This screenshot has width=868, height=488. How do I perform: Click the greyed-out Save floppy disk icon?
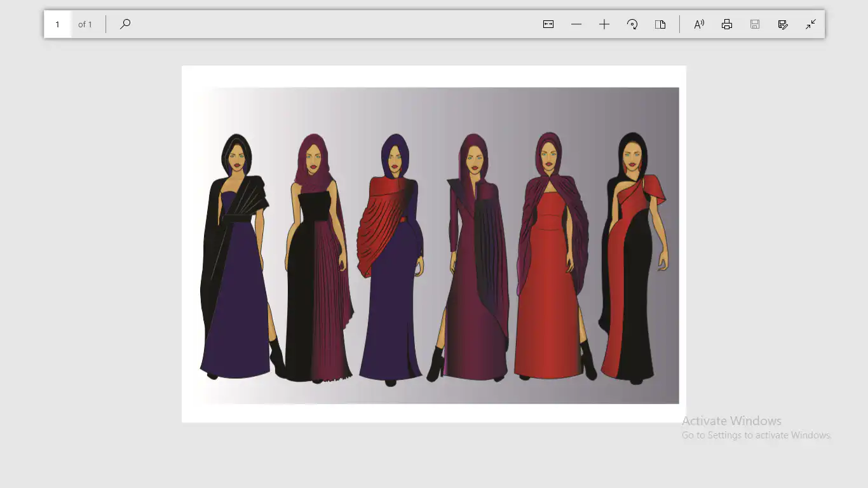click(755, 24)
